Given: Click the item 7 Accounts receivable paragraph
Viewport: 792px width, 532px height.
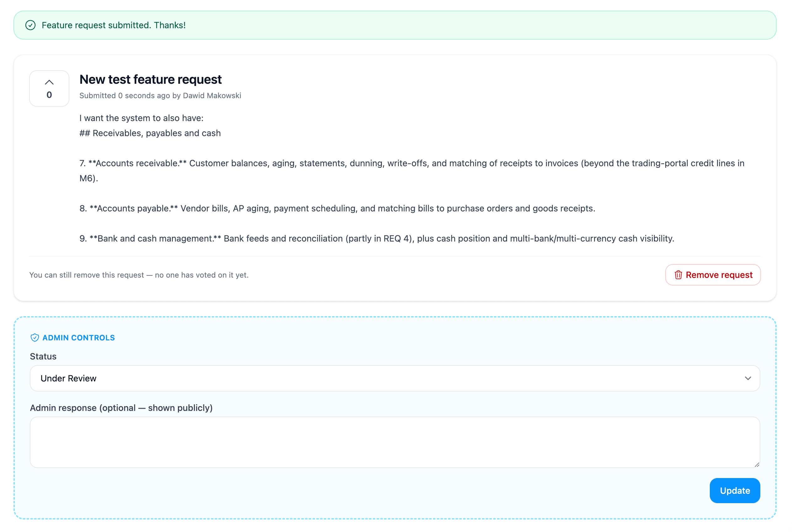Looking at the screenshot, I should tap(412, 171).
